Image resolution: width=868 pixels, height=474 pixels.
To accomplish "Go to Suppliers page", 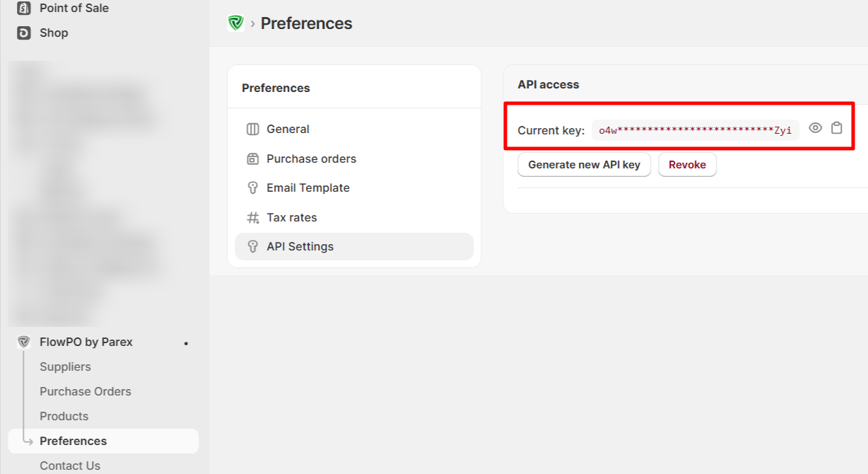I will (65, 366).
